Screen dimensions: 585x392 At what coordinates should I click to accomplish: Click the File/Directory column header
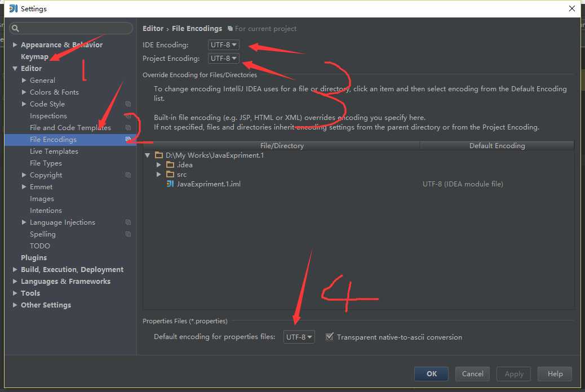click(x=282, y=145)
